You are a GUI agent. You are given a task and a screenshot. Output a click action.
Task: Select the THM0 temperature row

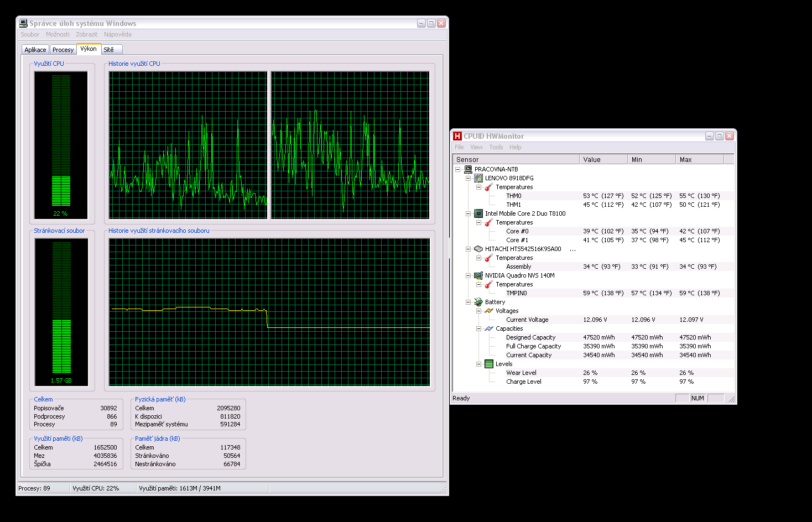click(x=594, y=196)
